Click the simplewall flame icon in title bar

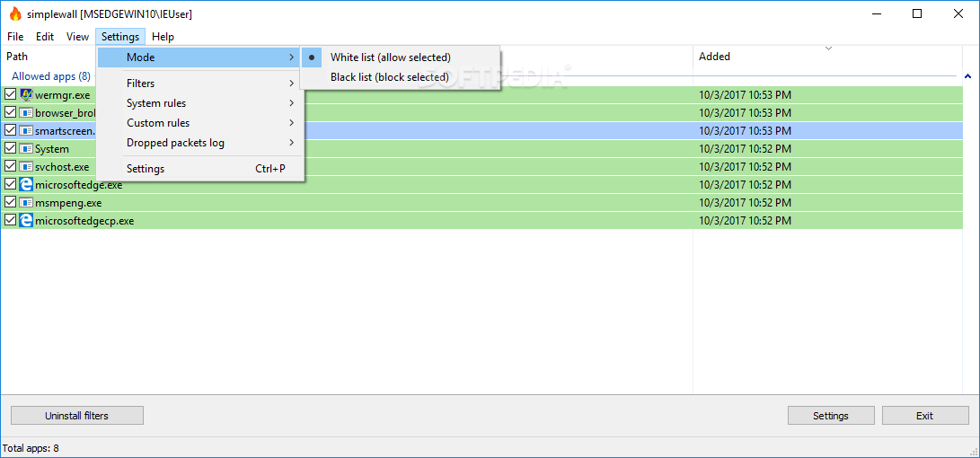15,13
